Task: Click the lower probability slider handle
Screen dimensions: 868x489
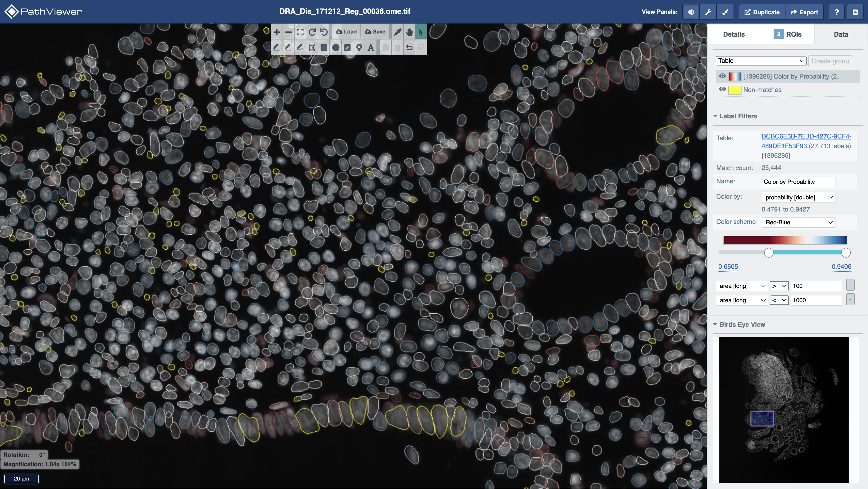Action: coord(768,253)
